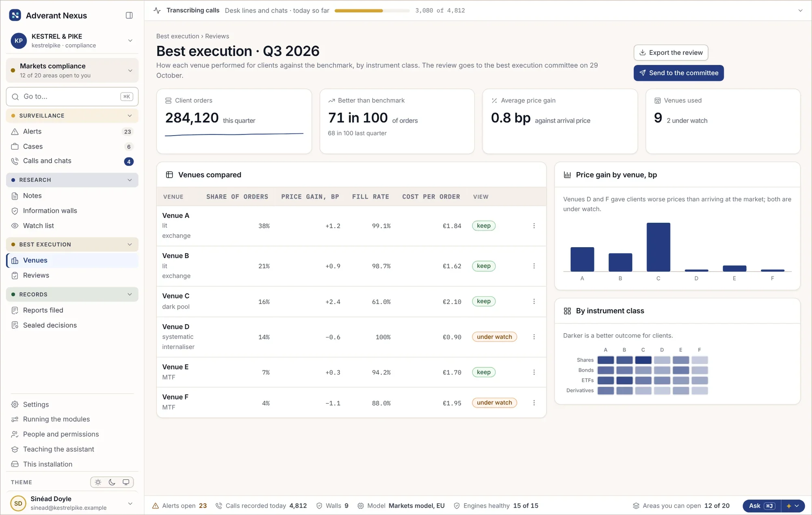
Task: Click the Reviews clipboard icon in sidebar
Action: click(15, 276)
